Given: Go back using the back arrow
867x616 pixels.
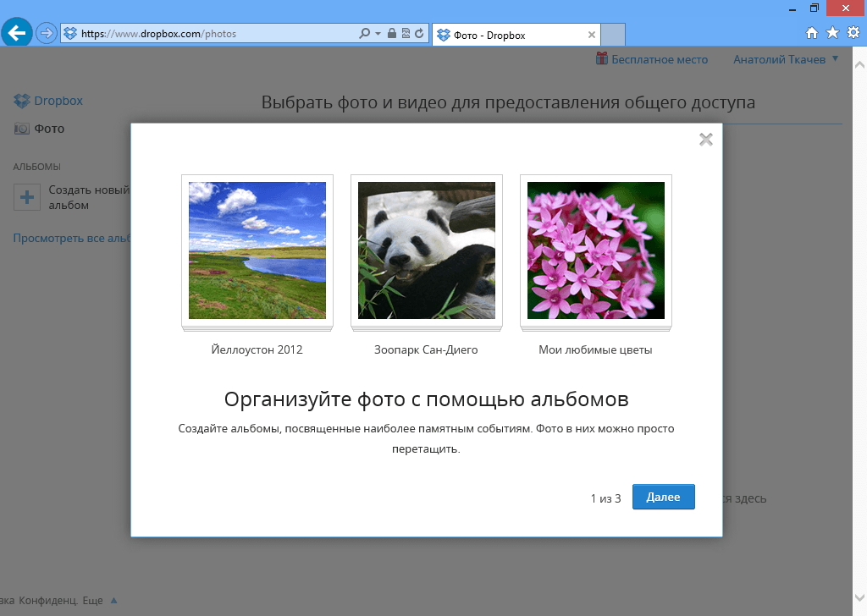Looking at the screenshot, I should click(x=17, y=32).
